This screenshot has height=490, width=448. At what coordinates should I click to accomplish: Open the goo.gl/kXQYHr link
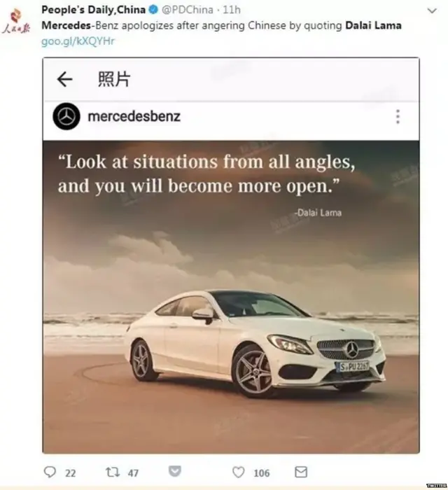coord(78,41)
